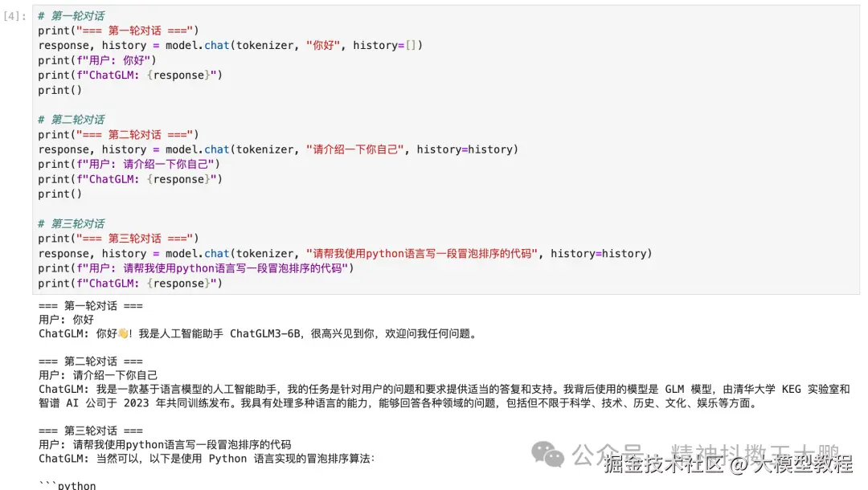Click the WeChat logo in watermark
The height and width of the screenshot is (490, 868).
(x=547, y=454)
